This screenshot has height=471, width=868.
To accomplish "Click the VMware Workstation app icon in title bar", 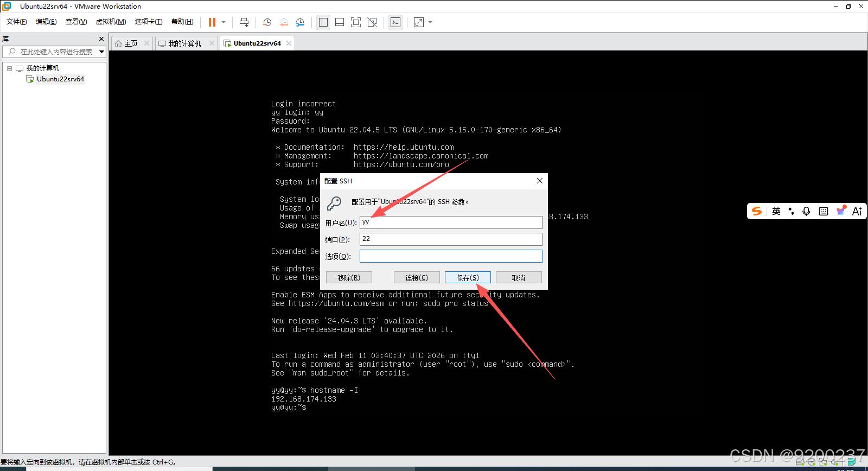I will pos(7,7).
